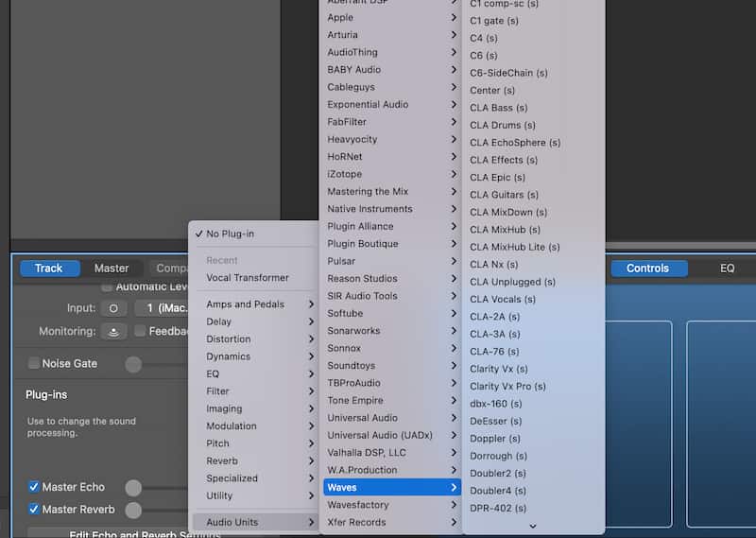Screen dimensions: 756x538
Task: Adjust the Master Echo slider knob
Action: click(133, 488)
